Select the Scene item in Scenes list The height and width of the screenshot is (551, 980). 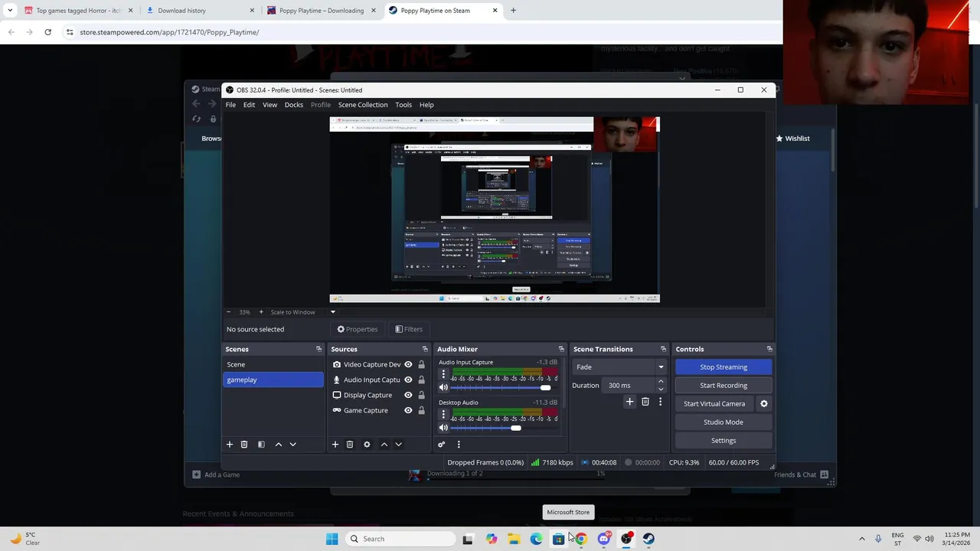[x=273, y=364]
